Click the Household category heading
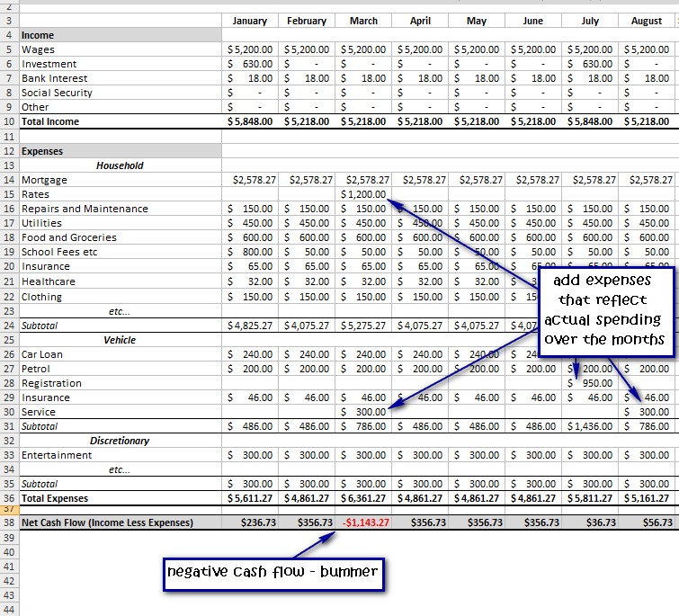This screenshot has height=616, width=679. click(x=120, y=165)
